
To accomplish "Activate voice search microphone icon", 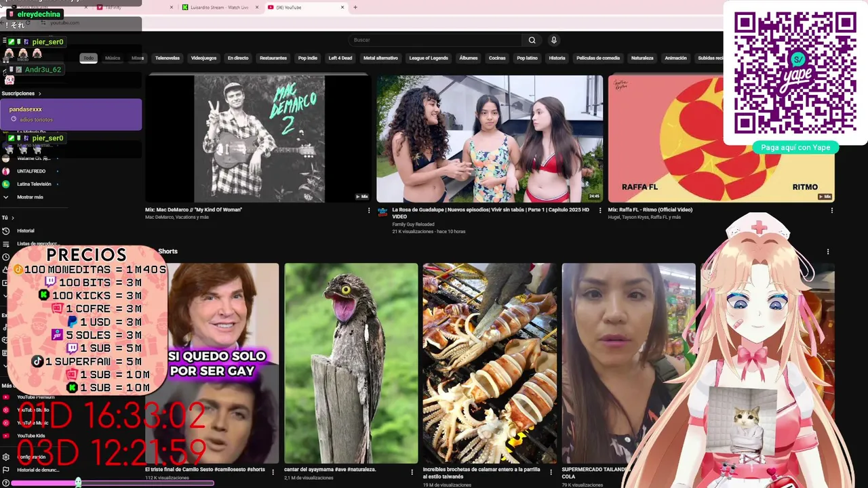I will [x=553, y=40].
